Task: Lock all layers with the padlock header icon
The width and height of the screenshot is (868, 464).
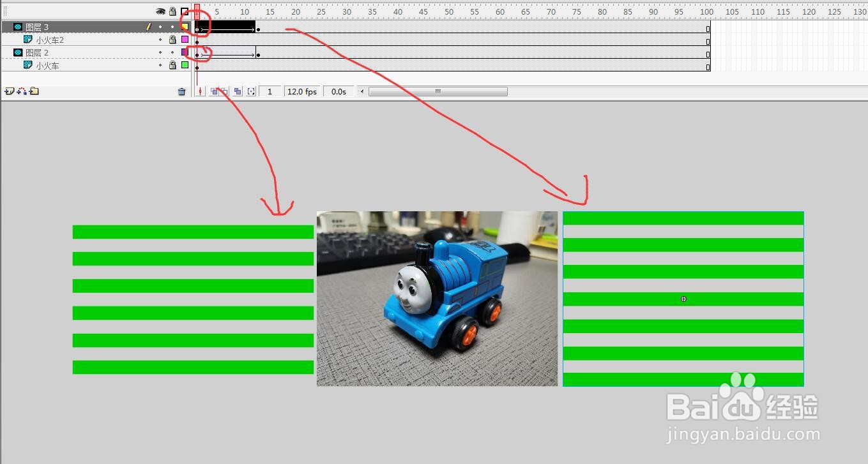Action: click(172, 11)
